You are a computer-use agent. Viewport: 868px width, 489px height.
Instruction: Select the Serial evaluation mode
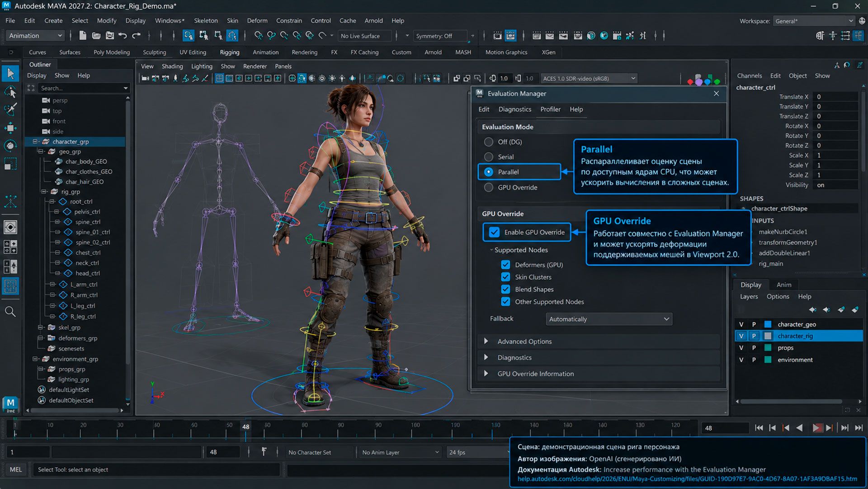tap(489, 157)
